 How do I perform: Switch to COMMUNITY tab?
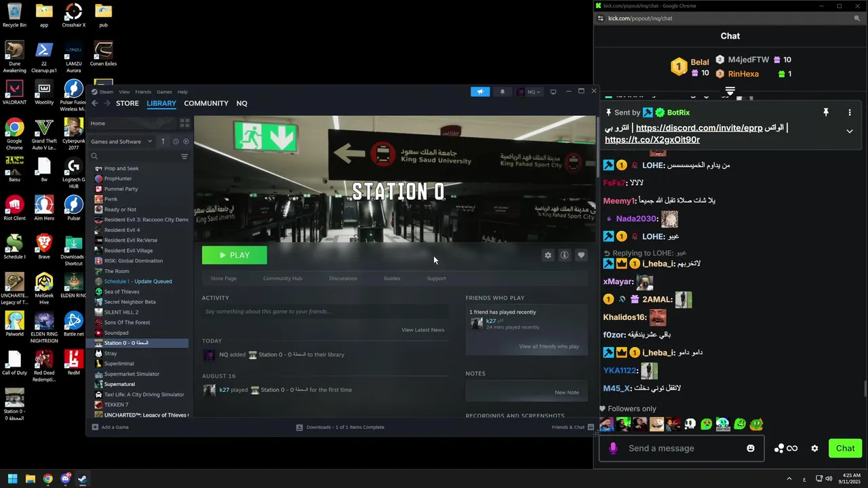click(206, 103)
